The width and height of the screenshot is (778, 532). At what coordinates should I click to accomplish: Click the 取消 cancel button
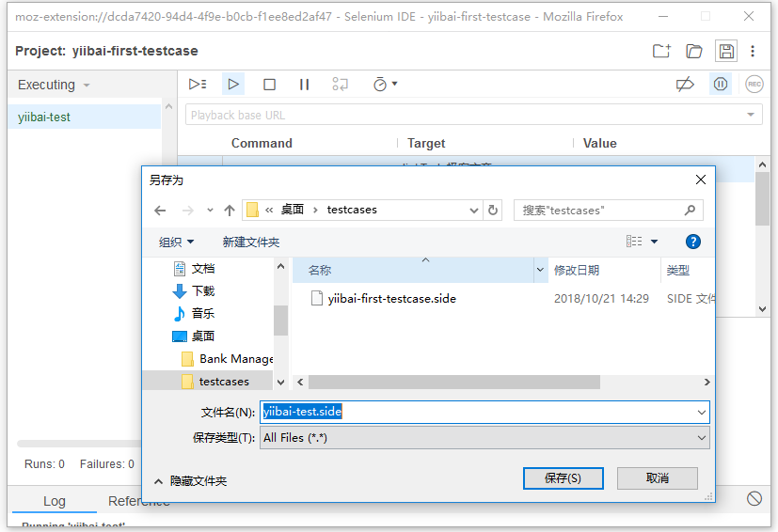pos(658,478)
